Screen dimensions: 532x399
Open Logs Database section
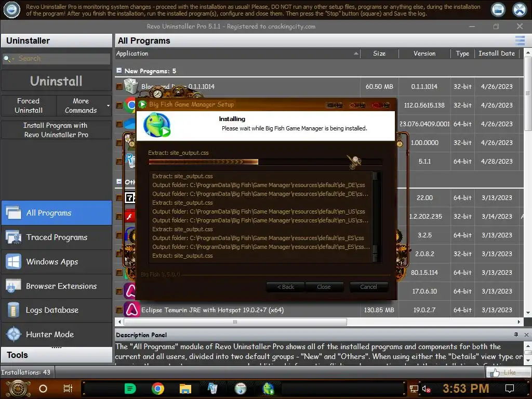tap(57, 310)
